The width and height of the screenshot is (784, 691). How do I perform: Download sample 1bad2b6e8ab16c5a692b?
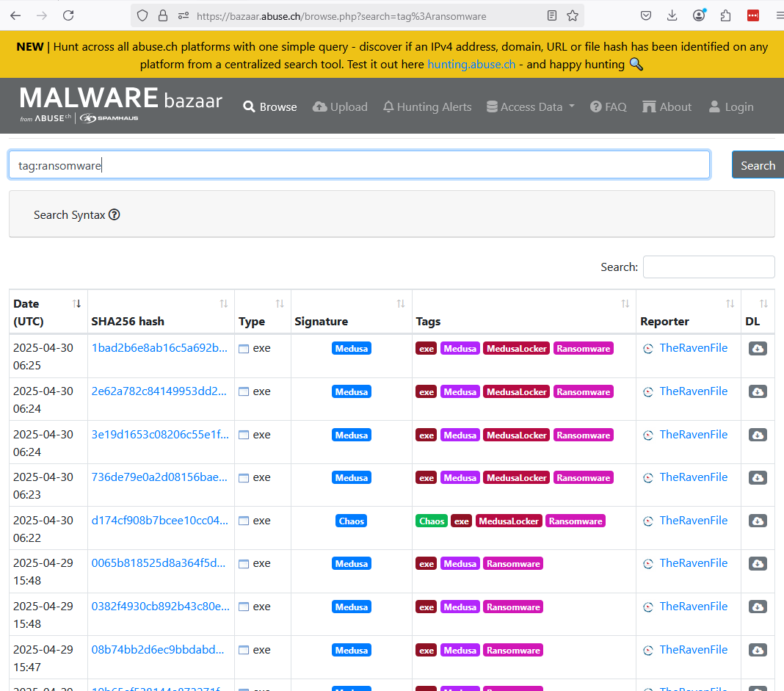click(758, 349)
